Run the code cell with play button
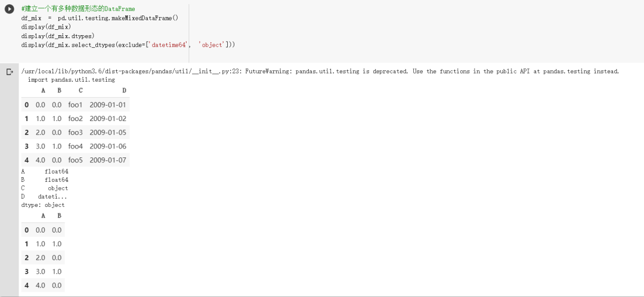The width and height of the screenshot is (644, 297). (x=9, y=9)
